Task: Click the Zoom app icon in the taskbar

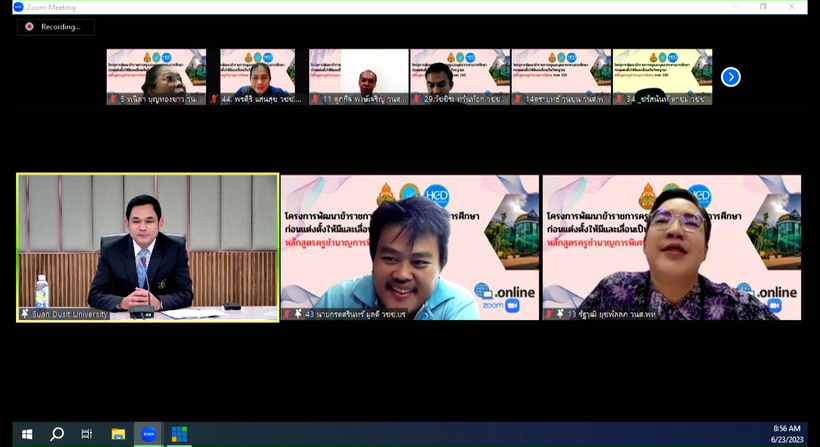Action: (x=149, y=434)
